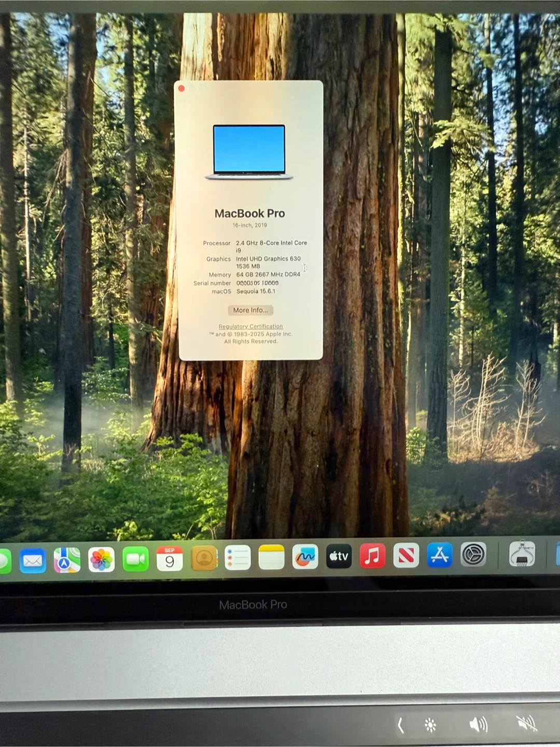Open Mail from the Dock

[x=33, y=560]
